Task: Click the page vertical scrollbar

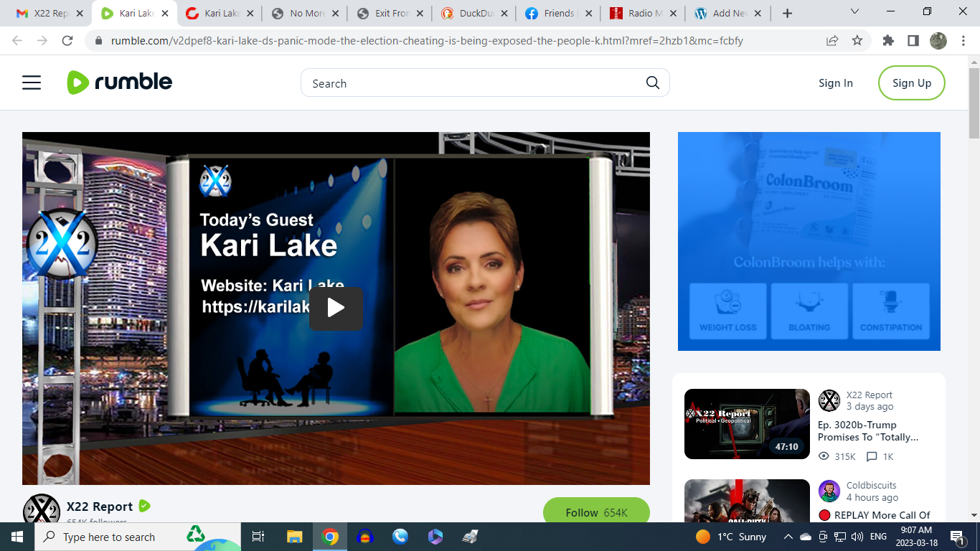Action: click(974, 287)
